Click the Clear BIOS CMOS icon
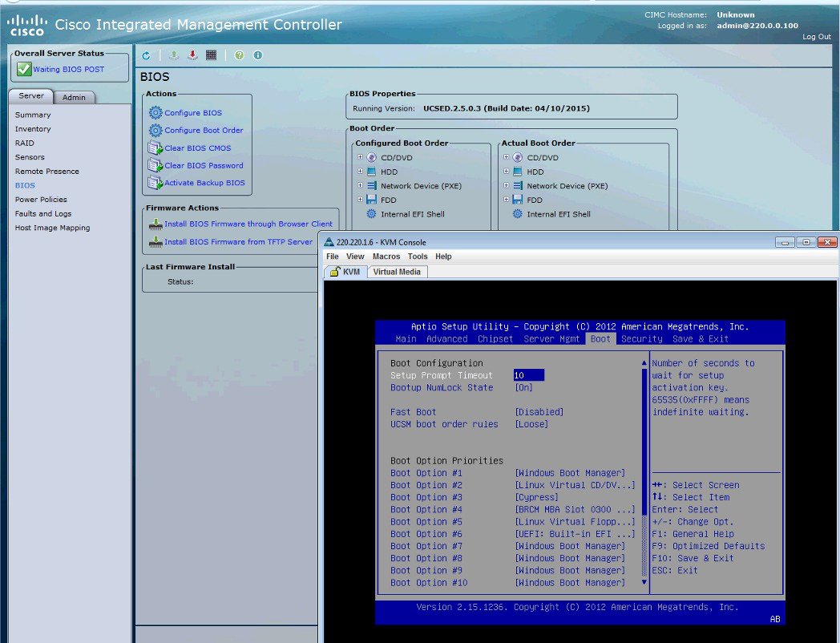Screen dimensions: 840x643 [155, 148]
